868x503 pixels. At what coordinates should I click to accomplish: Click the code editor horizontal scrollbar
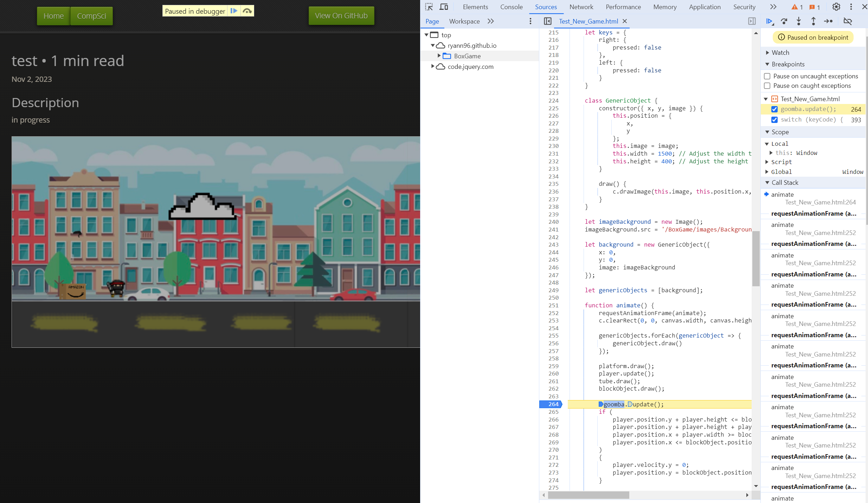[588, 495]
